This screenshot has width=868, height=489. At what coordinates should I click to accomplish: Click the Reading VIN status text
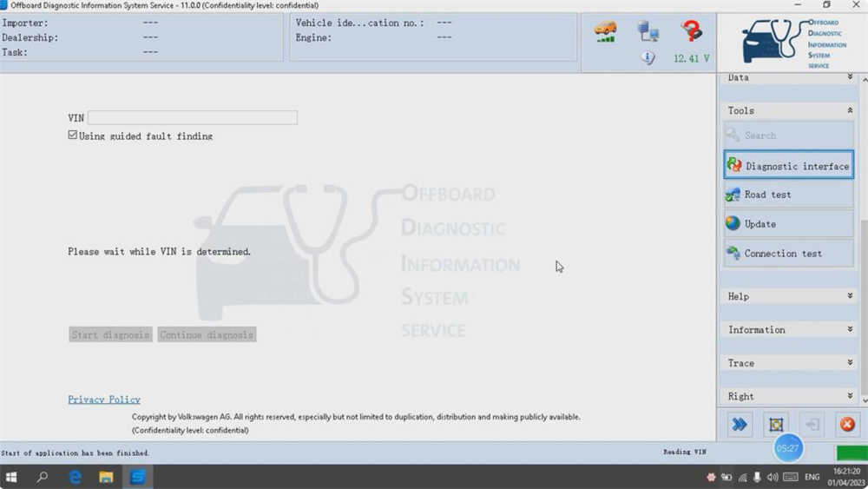(x=684, y=452)
